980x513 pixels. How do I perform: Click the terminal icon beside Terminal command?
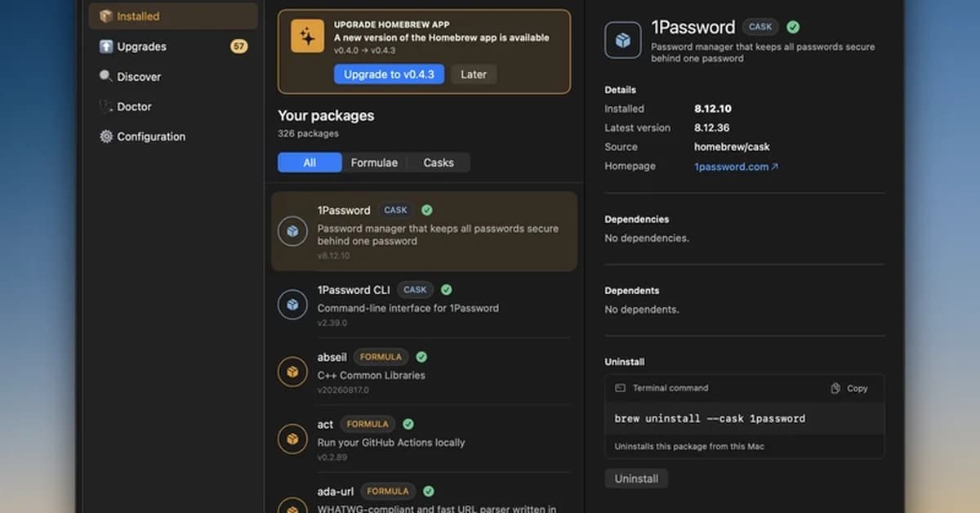620,388
